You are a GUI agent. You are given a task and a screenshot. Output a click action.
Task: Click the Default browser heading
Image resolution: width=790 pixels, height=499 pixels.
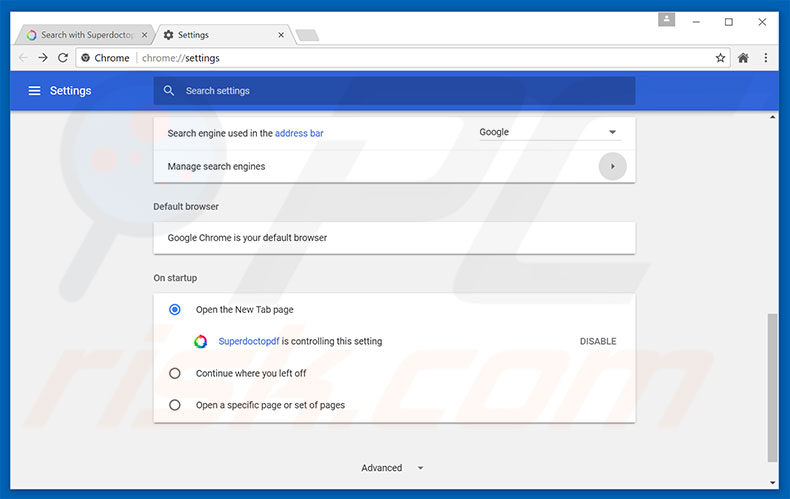click(186, 207)
